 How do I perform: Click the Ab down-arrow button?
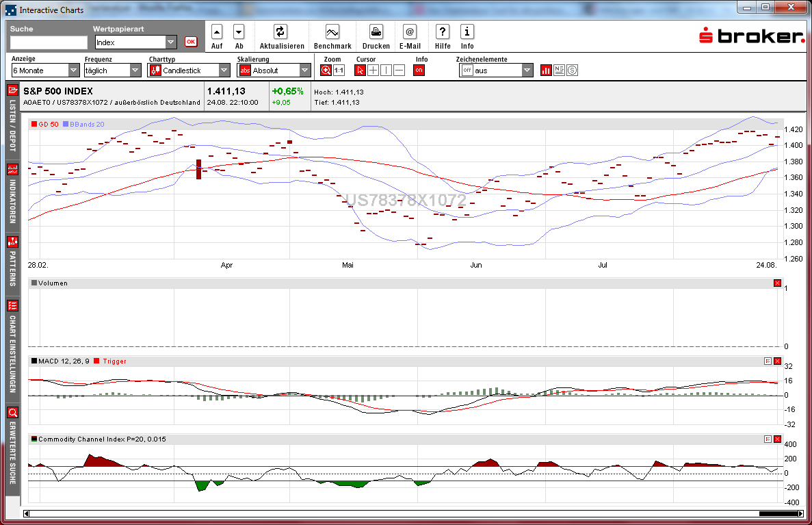point(239,32)
